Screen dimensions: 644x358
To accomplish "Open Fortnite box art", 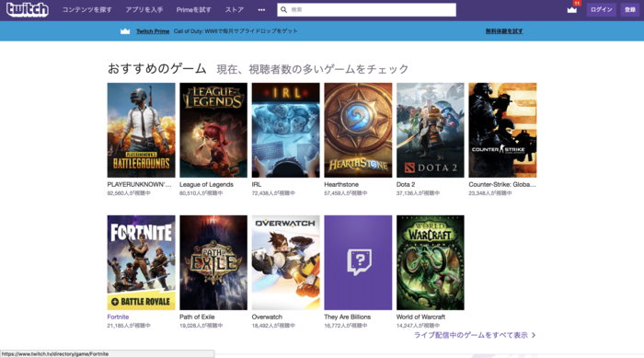I will click(x=142, y=262).
